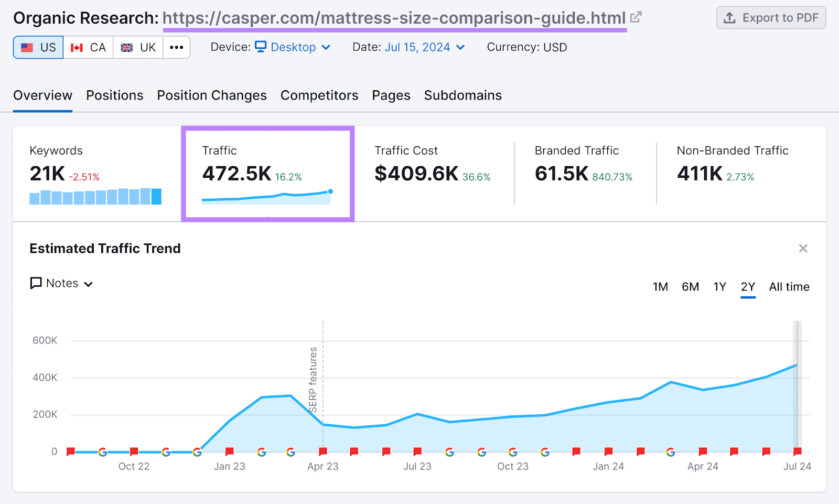Click the highlighted Jul 24 data point bar
This screenshot has width=839, height=504.
[x=797, y=386]
